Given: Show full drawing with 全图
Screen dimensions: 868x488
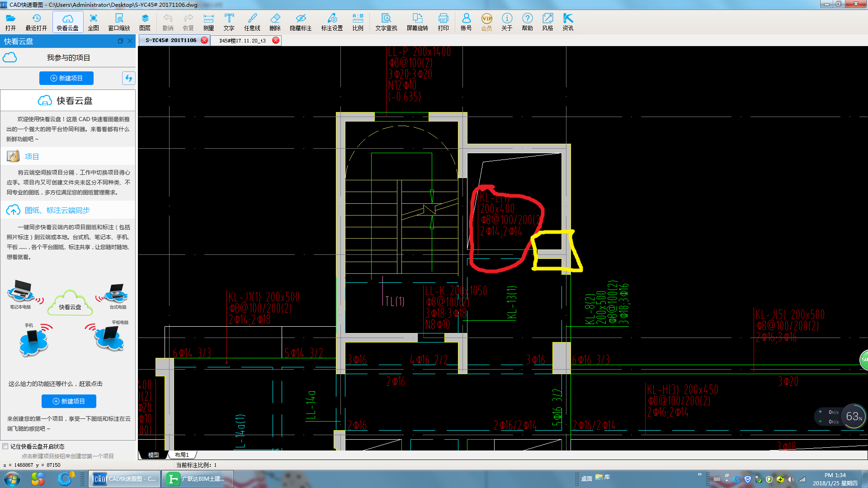Looking at the screenshot, I should click(x=94, y=22).
